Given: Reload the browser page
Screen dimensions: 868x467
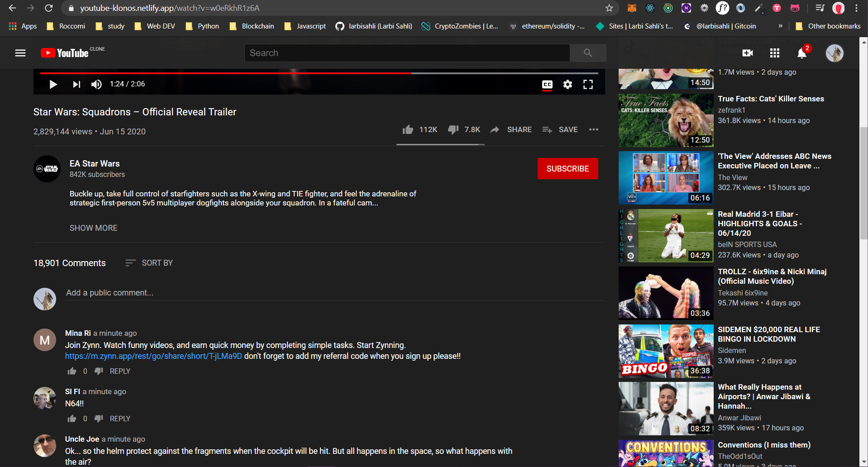Looking at the screenshot, I should tap(49, 8).
